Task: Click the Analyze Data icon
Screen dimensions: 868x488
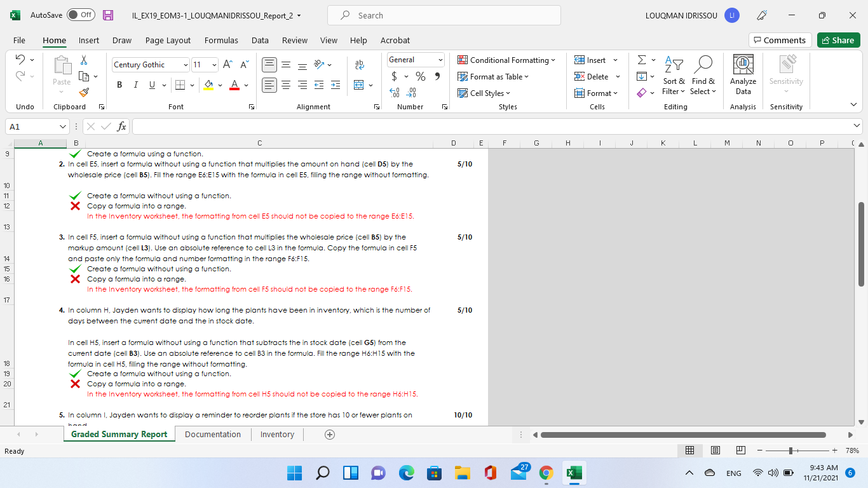Action: click(742, 72)
